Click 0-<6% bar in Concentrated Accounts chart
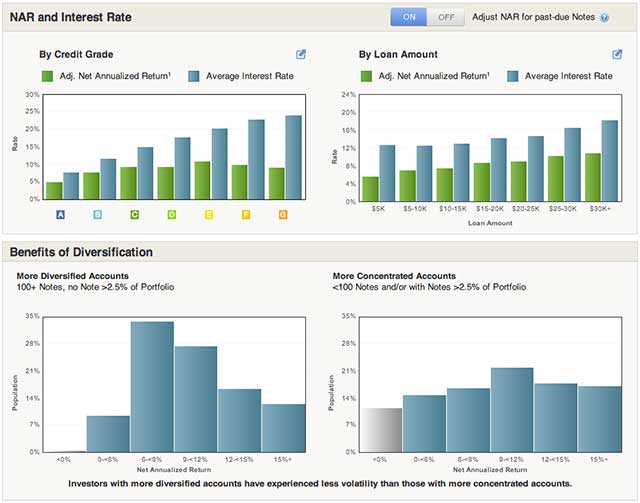The image size is (640, 503). (424, 424)
